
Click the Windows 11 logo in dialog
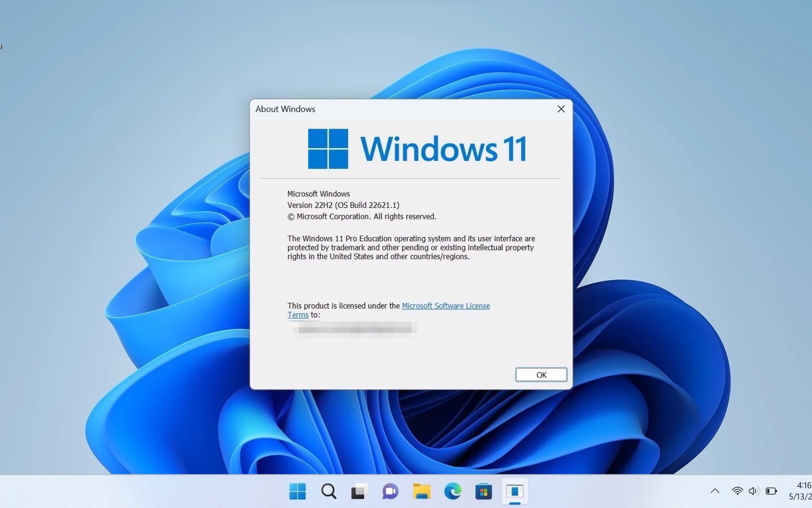(x=417, y=149)
